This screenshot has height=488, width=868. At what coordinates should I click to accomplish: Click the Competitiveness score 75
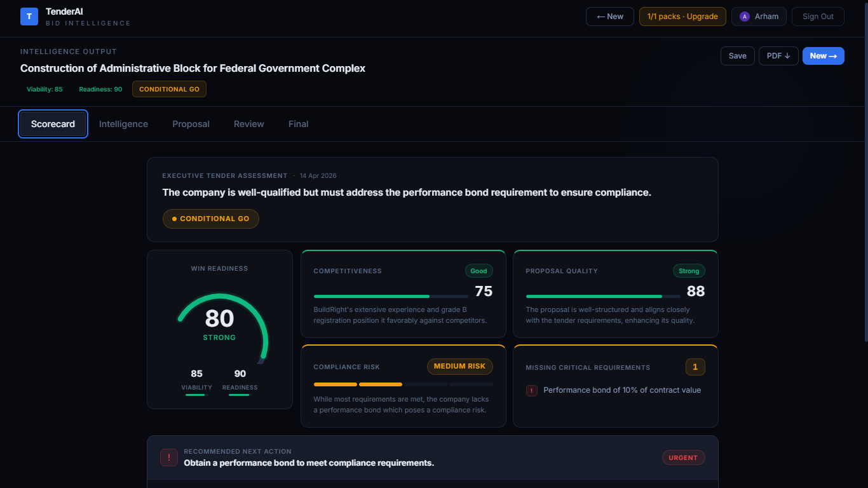(484, 291)
